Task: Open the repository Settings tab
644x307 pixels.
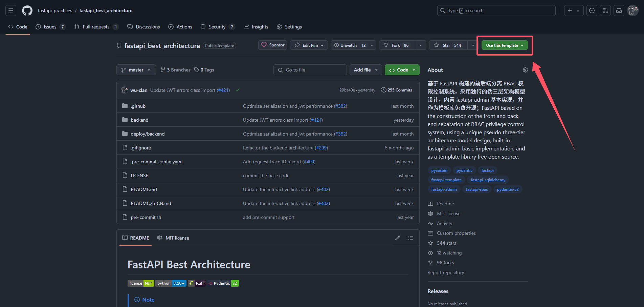Action: click(x=289, y=27)
